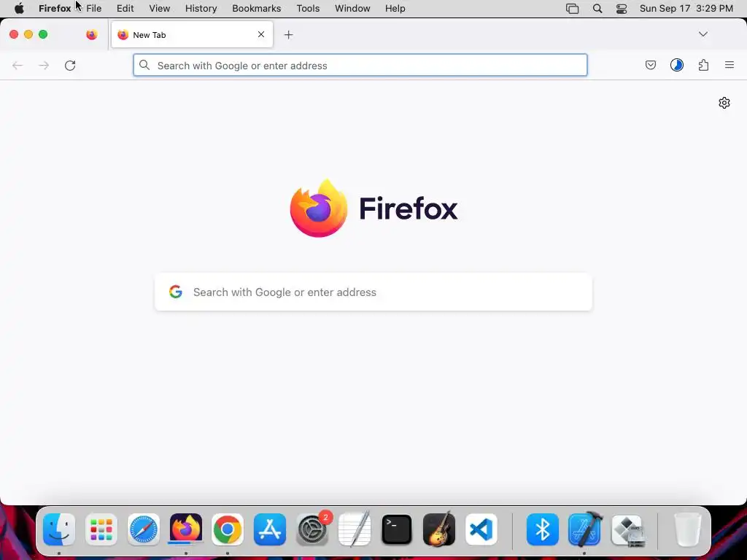747x560 pixels.
Task: Click the search magnifier in address bar
Action: coord(144,65)
